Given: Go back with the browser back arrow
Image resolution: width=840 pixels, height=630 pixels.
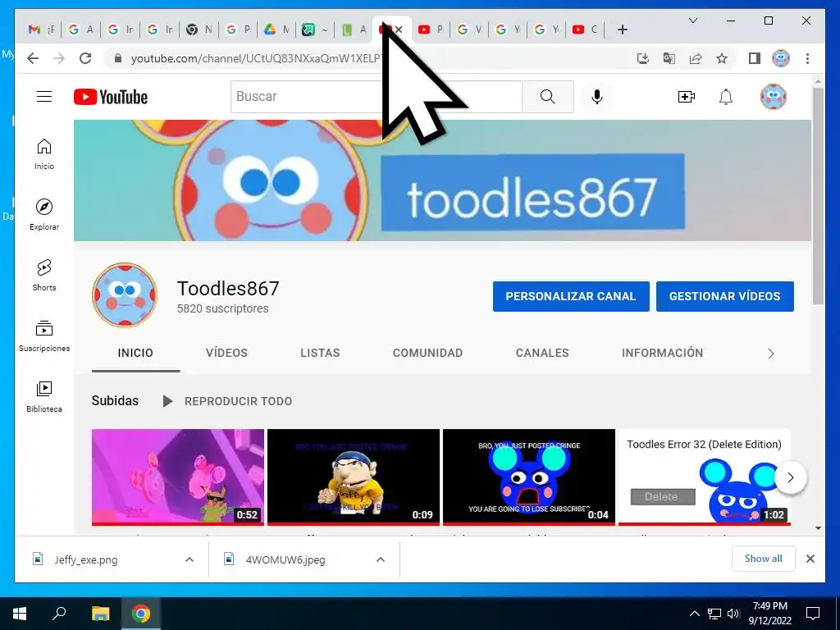Looking at the screenshot, I should tap(33, 58).
